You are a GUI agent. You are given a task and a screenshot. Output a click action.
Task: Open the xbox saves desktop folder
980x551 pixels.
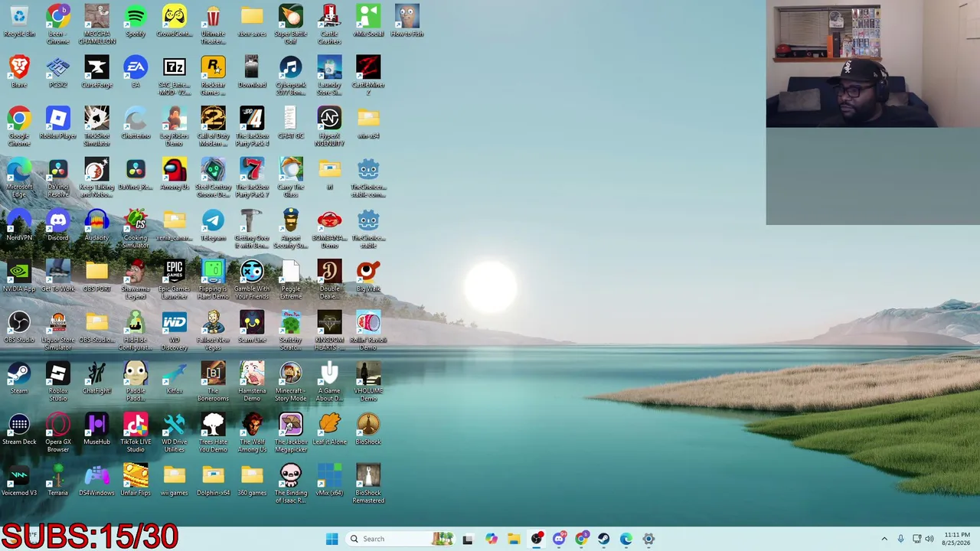[252, 21]
